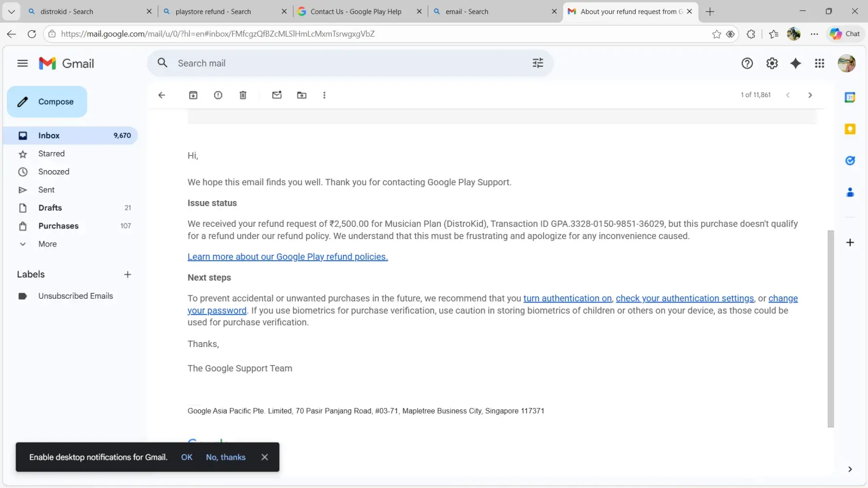Move email to a folder

tap(302, 95)
